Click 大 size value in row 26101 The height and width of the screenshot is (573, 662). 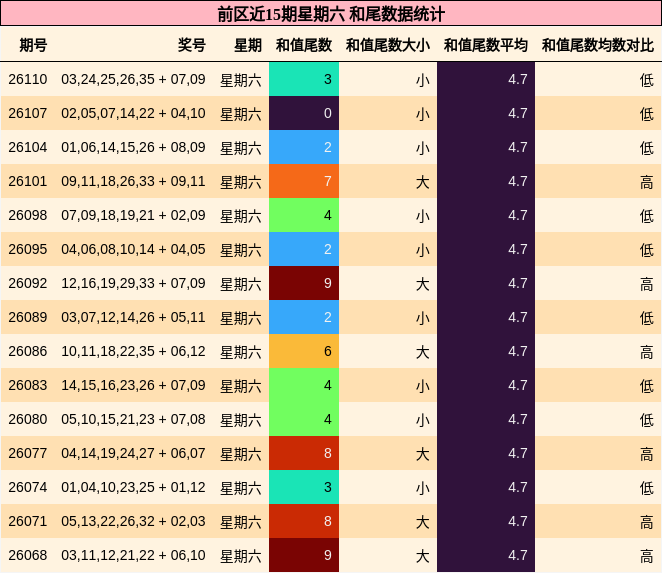(x=423, y=182)
